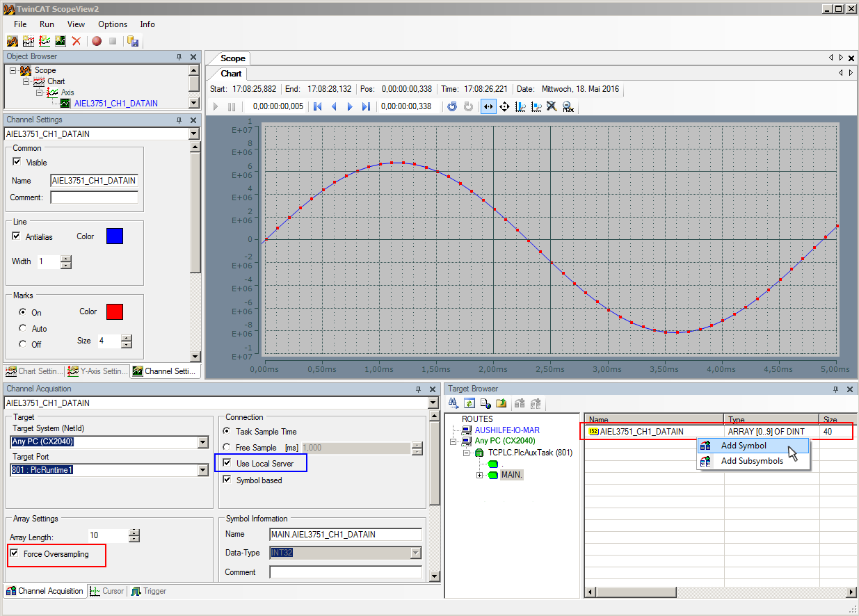
Task: Increase the line Width stepper value
Action: tap(66, 258)
